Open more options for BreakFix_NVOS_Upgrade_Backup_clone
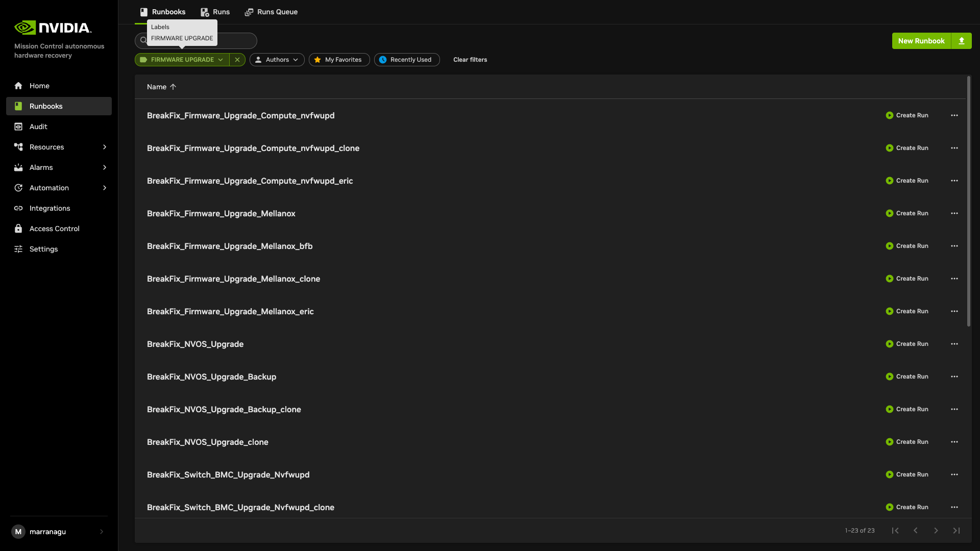Viewport: 980px width, 551px height. (x=954, y=409)
